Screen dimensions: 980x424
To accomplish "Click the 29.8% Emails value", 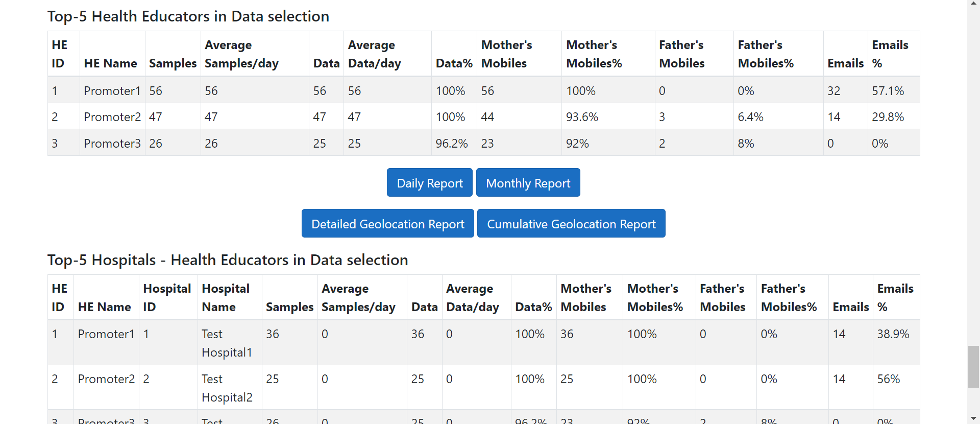I will pyautogui.click(x=888, y=117).
